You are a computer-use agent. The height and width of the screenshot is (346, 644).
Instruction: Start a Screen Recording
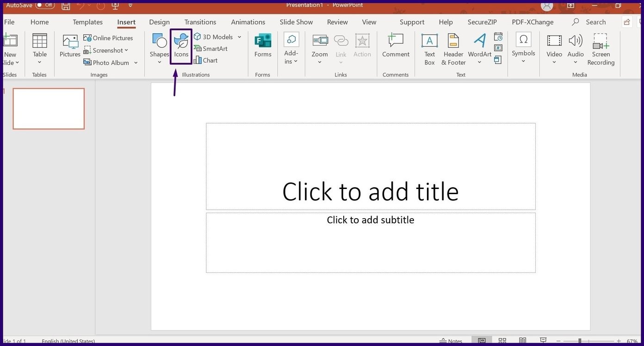(x=601, y=49)
